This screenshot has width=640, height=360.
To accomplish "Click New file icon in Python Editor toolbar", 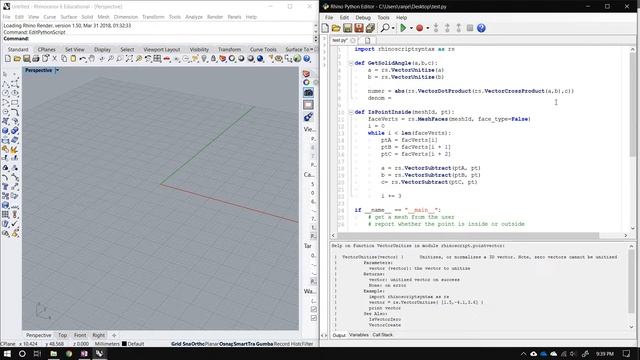I will pos(325,28).
